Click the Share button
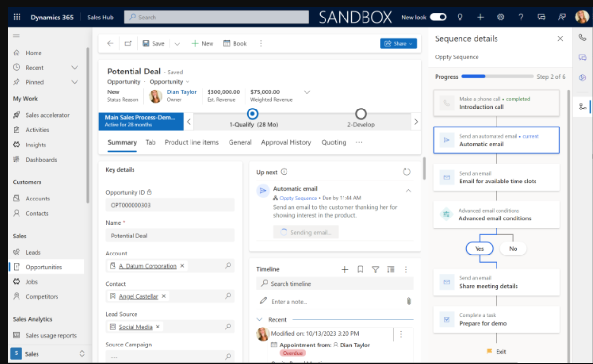Image resolution: width=593 pixels, height=364 pixels. (x=398, y=43)
